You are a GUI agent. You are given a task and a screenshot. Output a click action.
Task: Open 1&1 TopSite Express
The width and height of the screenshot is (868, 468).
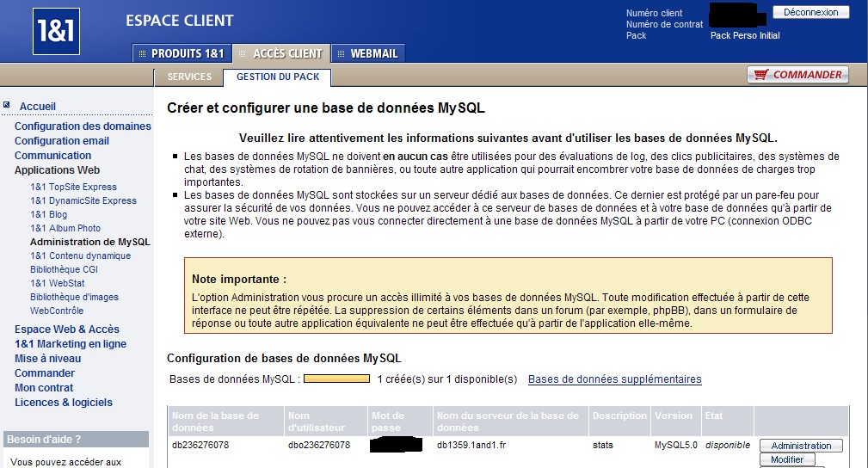click(74, 188)
